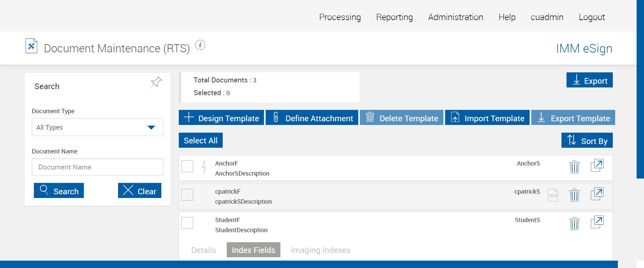The height and width of the screenshot is (268, 644).
Task: Open the AnchorF document in new window
Action: tap(597, 165)
